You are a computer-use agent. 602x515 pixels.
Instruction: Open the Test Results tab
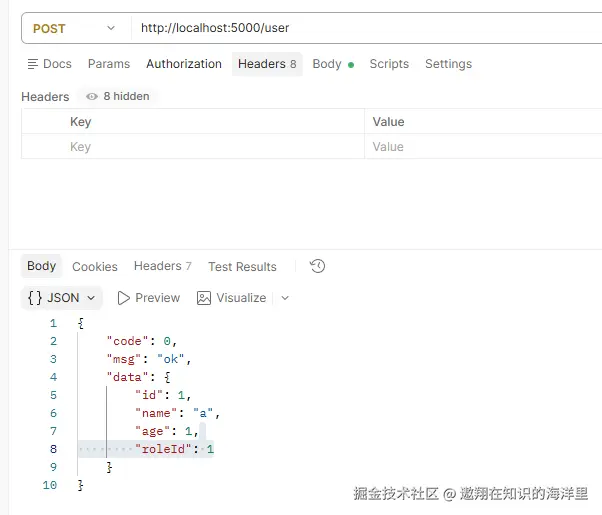242,267
